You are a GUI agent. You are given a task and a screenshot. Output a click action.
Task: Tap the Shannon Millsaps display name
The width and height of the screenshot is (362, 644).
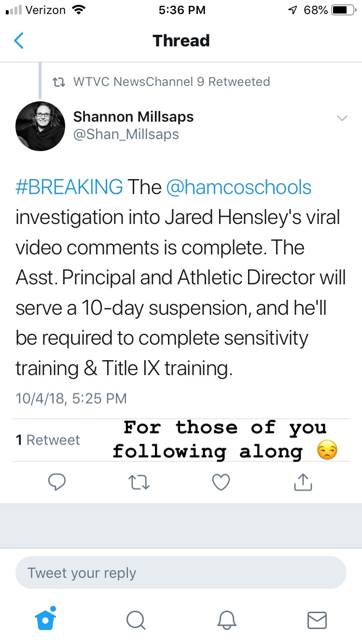133,116
